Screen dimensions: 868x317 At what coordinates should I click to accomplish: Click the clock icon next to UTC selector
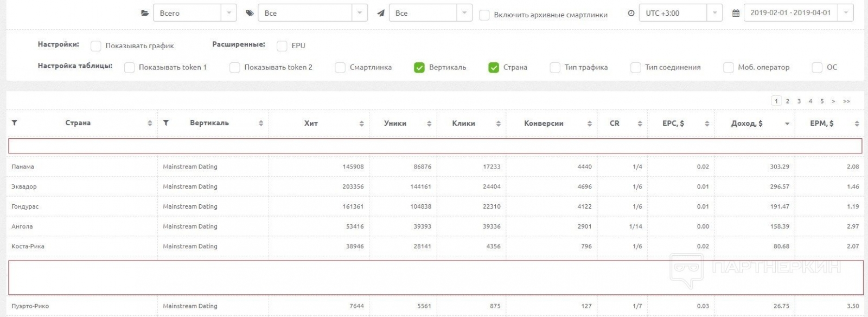(631, 13)
